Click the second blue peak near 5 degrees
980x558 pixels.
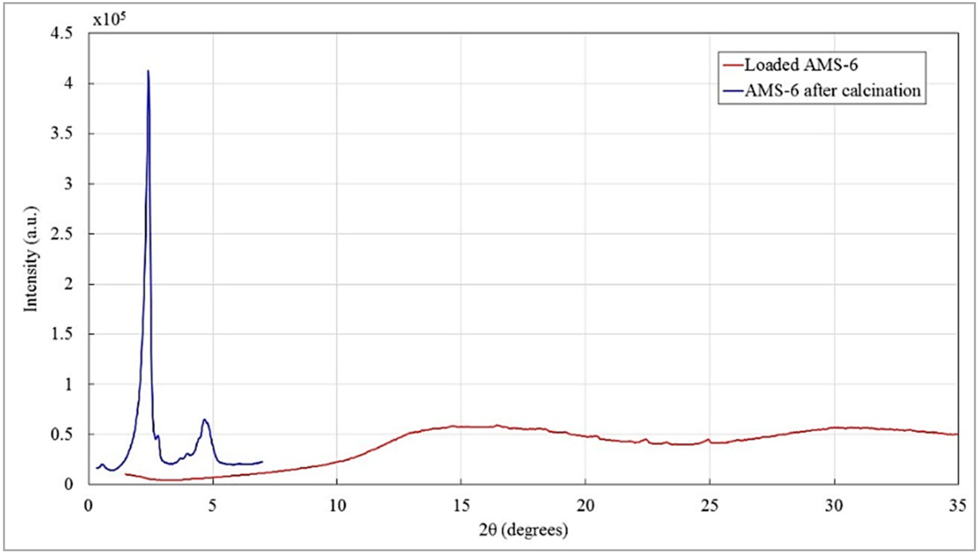pyautogui.click(x=205, y=421)
